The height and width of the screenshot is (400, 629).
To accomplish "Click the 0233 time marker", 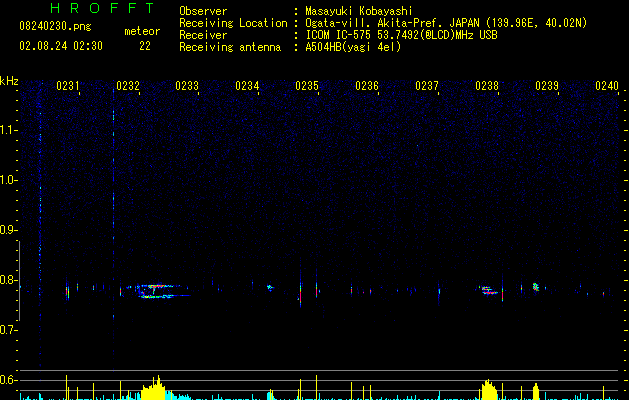I will (x=187, y=86).
